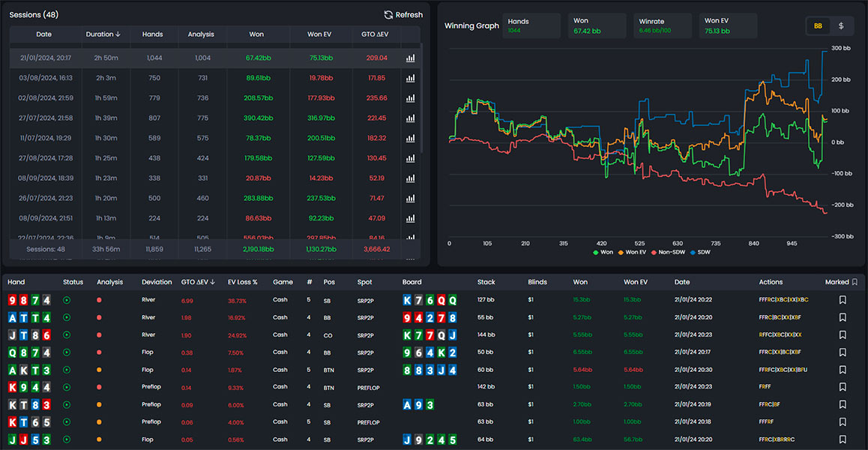Viewport: 868px width, 450px height.
Task: Replay the 9874 hand via play icon
Action: 67,300
